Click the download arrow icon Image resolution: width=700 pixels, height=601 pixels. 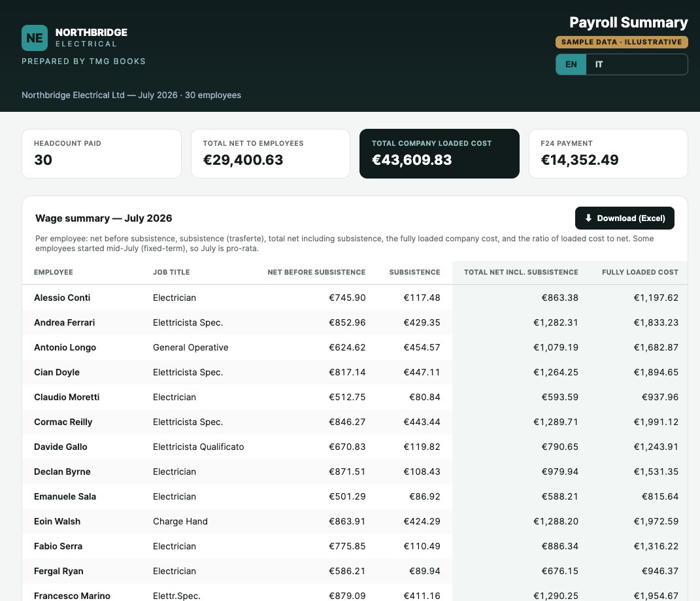[588, 218]
